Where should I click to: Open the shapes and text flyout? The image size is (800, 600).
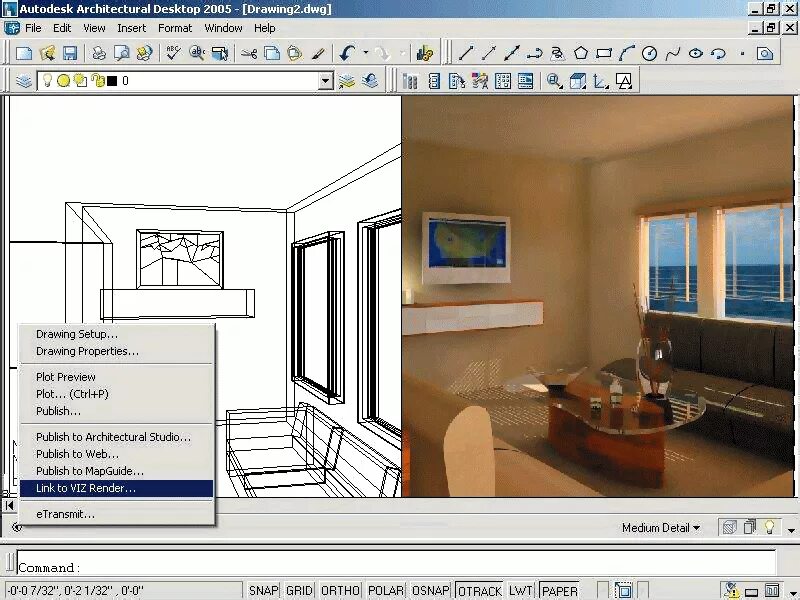pos(624,81)
